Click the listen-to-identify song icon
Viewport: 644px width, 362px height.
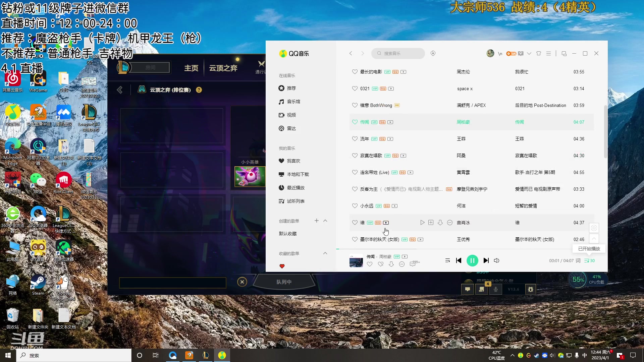(x=433, y=53)
